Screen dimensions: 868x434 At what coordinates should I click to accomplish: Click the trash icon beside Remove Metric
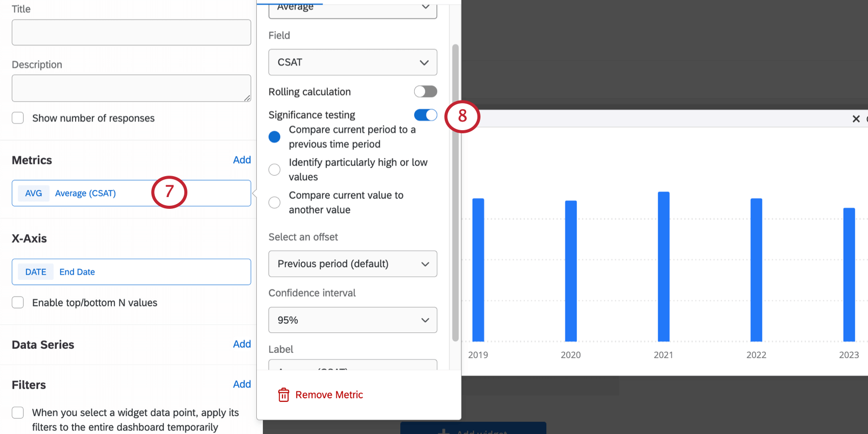[x=283, y=395]
